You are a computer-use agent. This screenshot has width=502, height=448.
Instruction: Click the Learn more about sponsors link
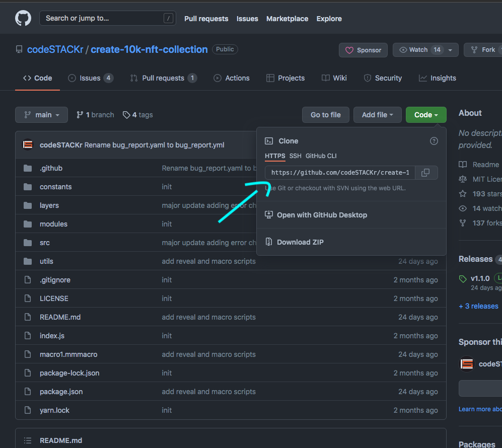pos(480,409)
